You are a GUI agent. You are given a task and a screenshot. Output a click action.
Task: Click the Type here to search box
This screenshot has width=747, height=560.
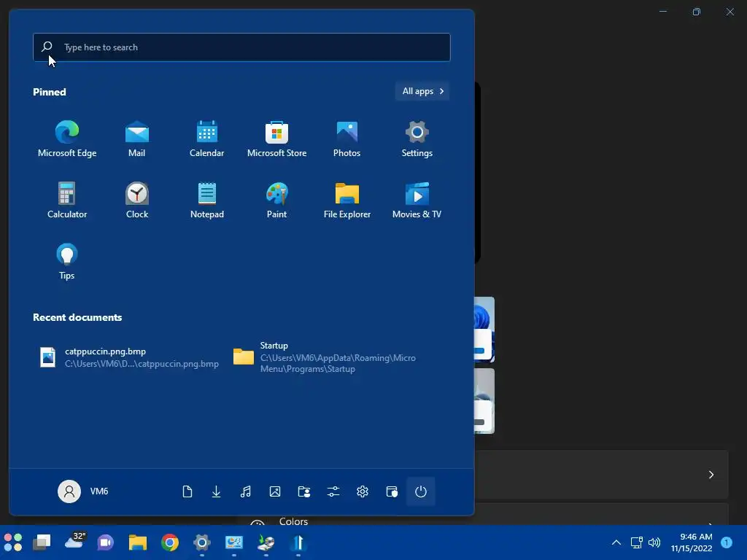point(241,47)
